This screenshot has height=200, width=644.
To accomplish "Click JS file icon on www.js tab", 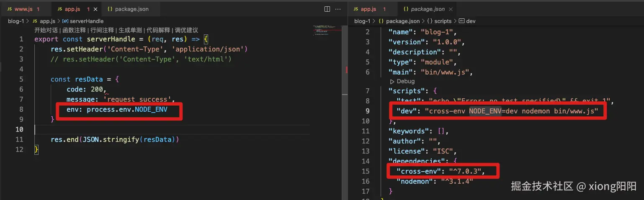I will (x=9, y=9).
